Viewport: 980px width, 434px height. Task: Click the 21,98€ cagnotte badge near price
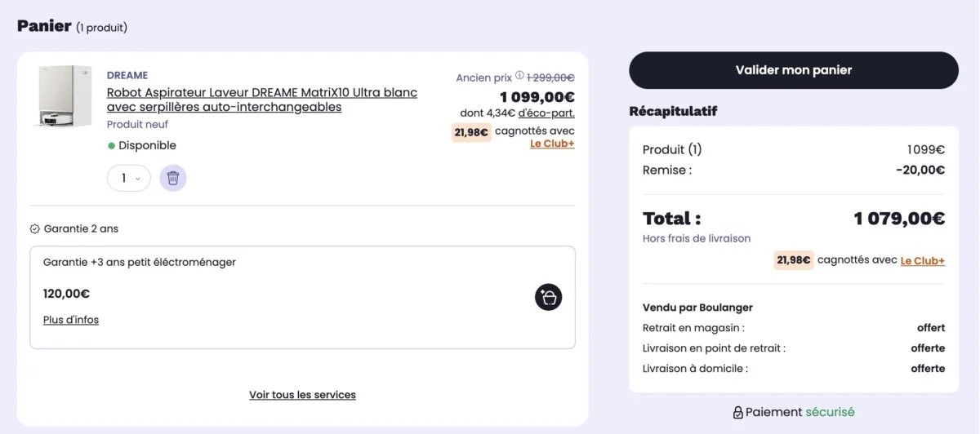click(471, 132)
